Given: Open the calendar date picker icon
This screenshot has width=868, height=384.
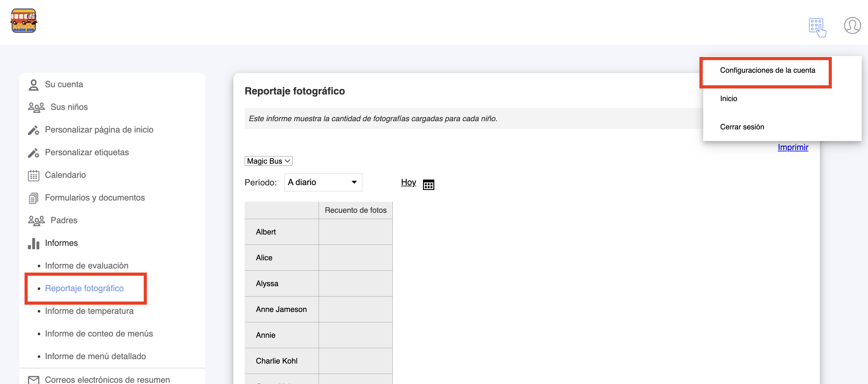Looking at the screenshot, I should pos(428,184).
